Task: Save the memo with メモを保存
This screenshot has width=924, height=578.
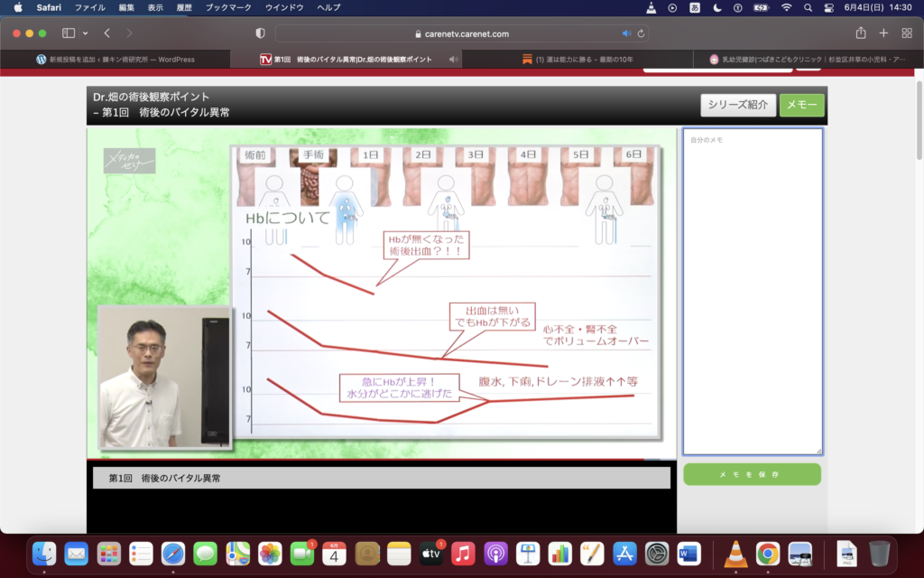Action: pyautogui.click(x=752, y=474)
